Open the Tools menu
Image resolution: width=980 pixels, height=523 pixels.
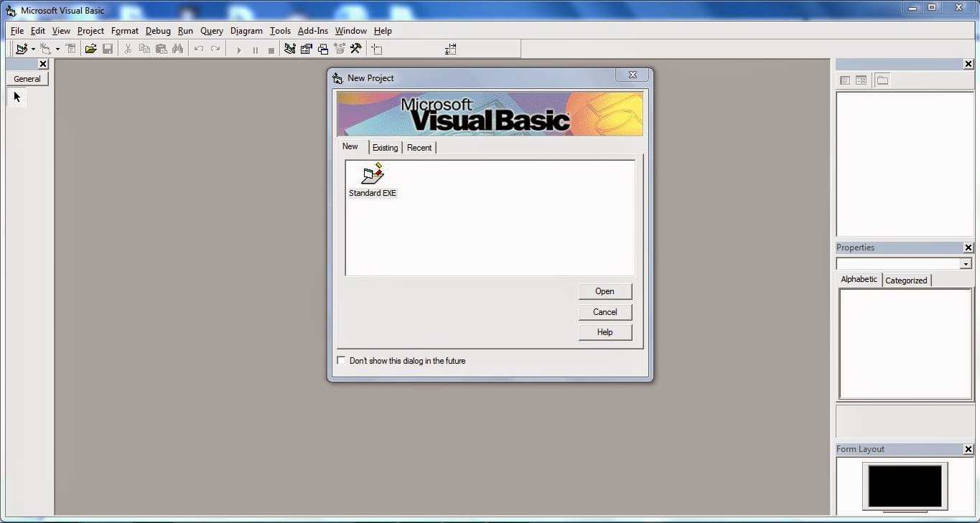[280, 31]
